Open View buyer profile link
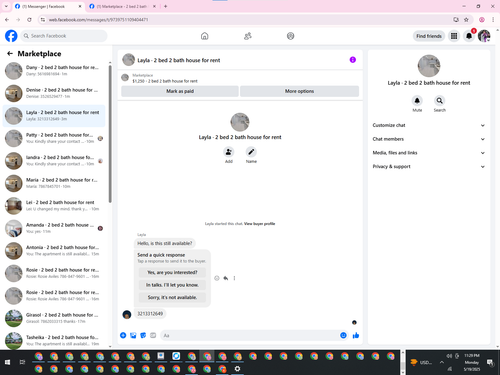The width and height of the screenshot is (500, 375). coord(259,224)
